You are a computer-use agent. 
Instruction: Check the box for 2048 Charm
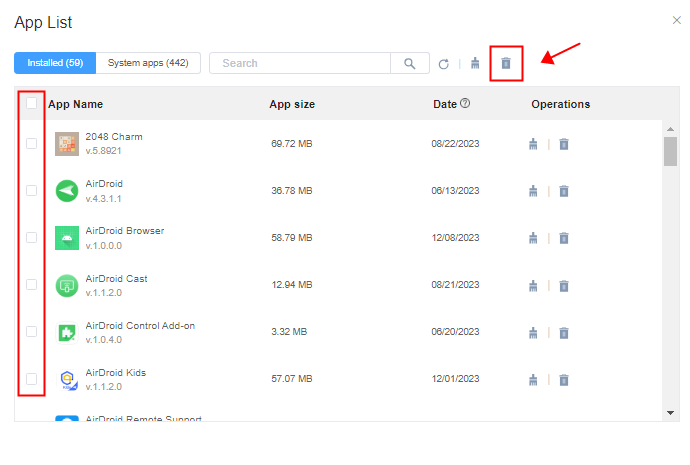(x=31, y=143)
